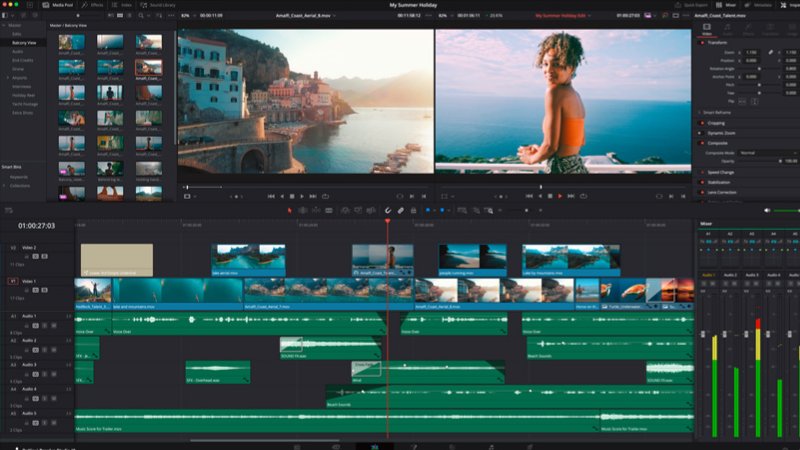Select the Balcony View bin

coord(24,43)
